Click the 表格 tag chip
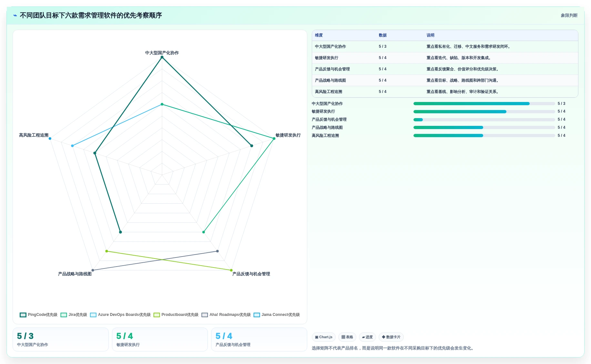The image size is (591, 364). point(347,337)
